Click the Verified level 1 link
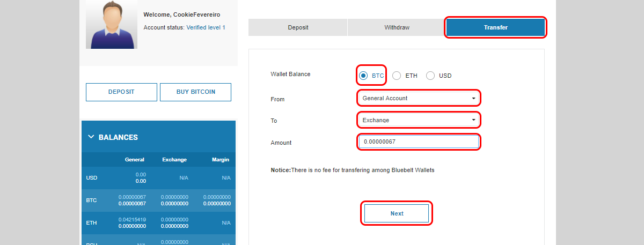The width and height of the screenshot is (644, 245). coord(206,27)
